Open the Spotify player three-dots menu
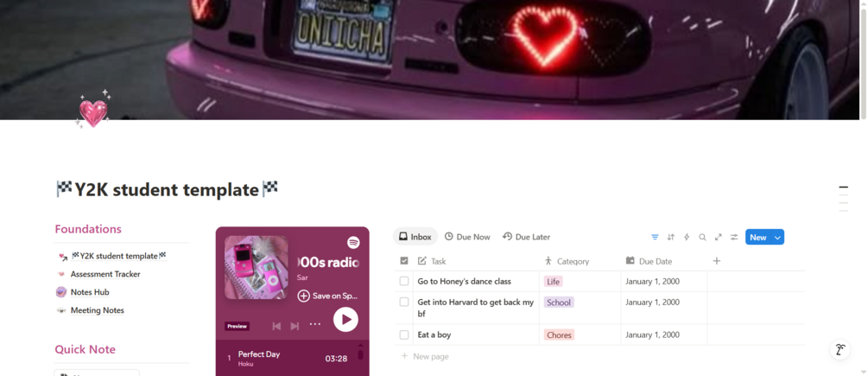868x376 pixels. click(x=315, y=324)
